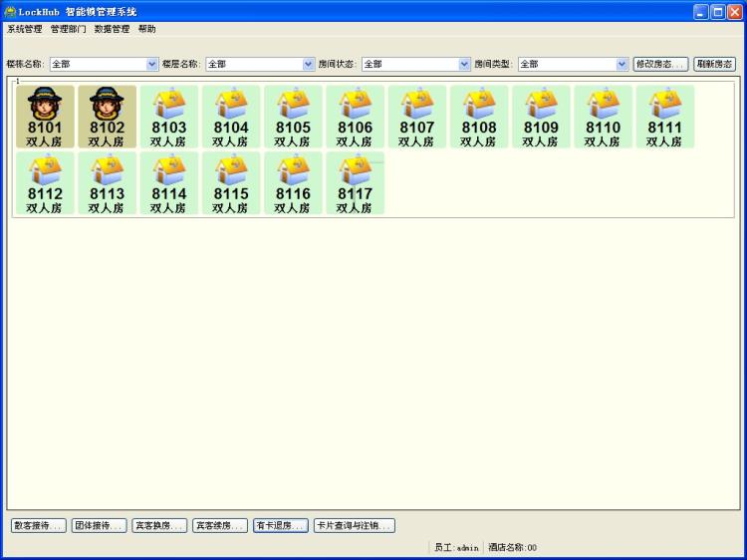Click room 8111 house icon

[x=664, y=104]
